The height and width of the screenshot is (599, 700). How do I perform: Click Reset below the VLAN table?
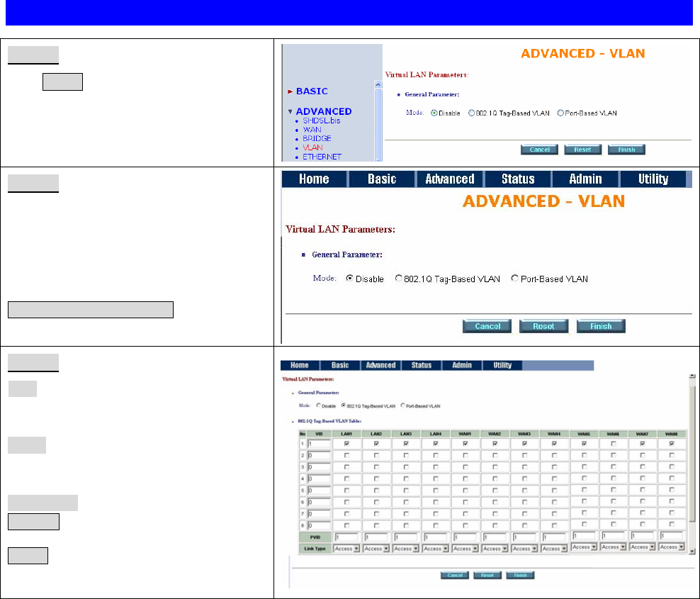(487, 576)
